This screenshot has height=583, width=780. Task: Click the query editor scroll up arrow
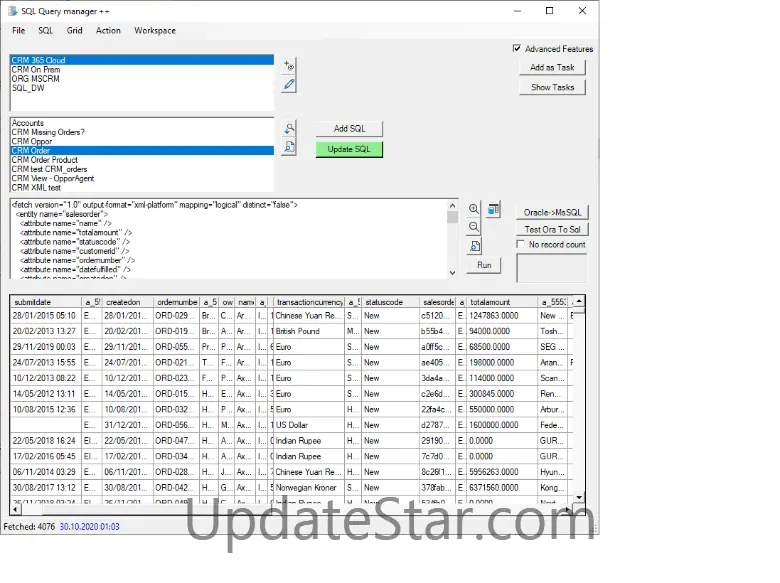[x=452, y=205]
